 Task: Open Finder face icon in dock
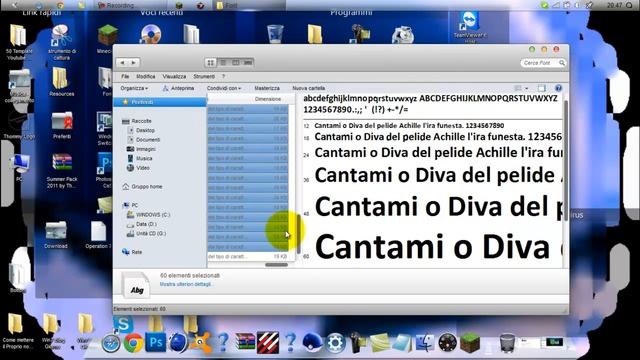[x=425, y=342]
